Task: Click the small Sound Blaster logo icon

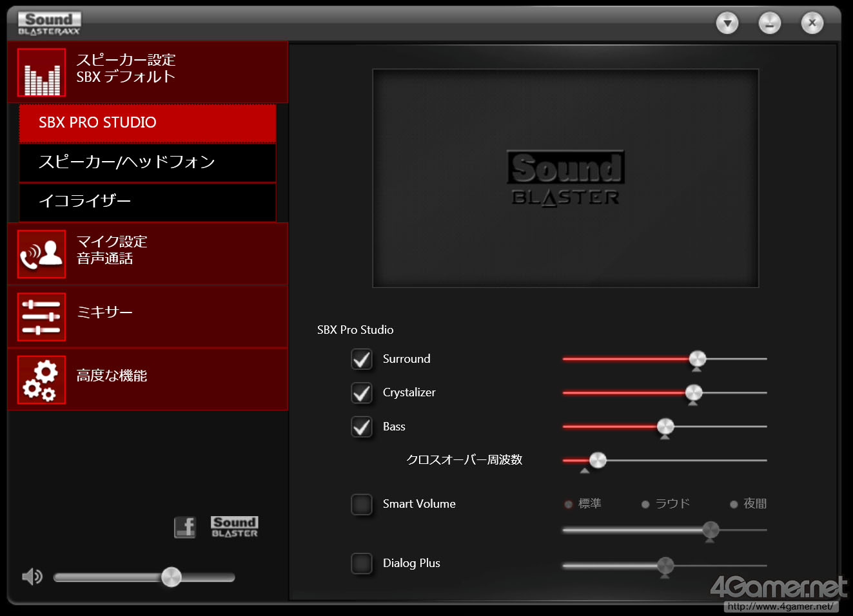Action: pyautogui.click(x=235, y=526)
